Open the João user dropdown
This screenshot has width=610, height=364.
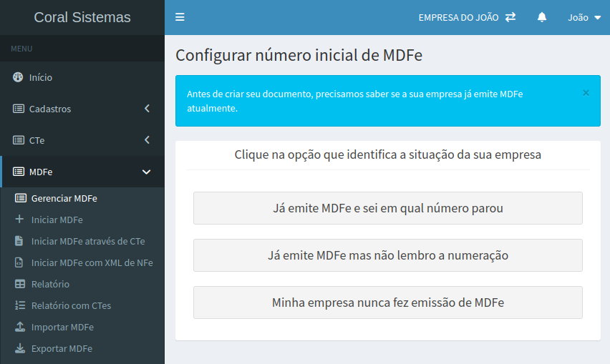pyautogui.click(x=584, y=17)
